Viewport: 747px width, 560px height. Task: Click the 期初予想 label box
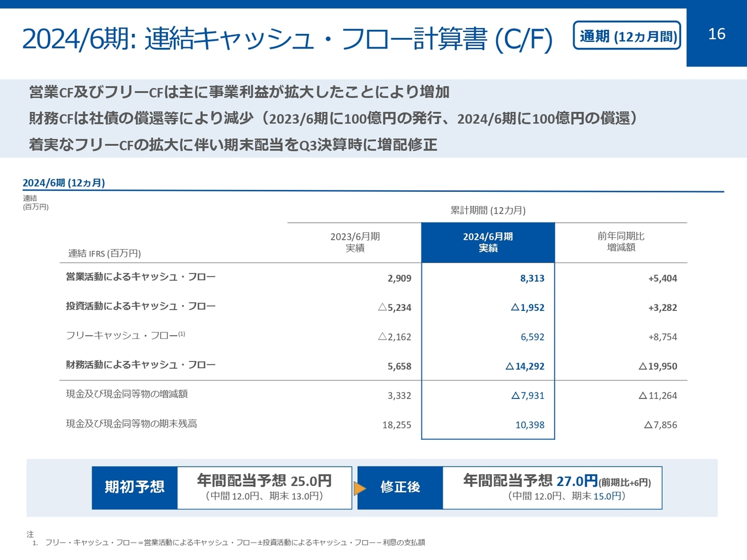coord(134,488)
